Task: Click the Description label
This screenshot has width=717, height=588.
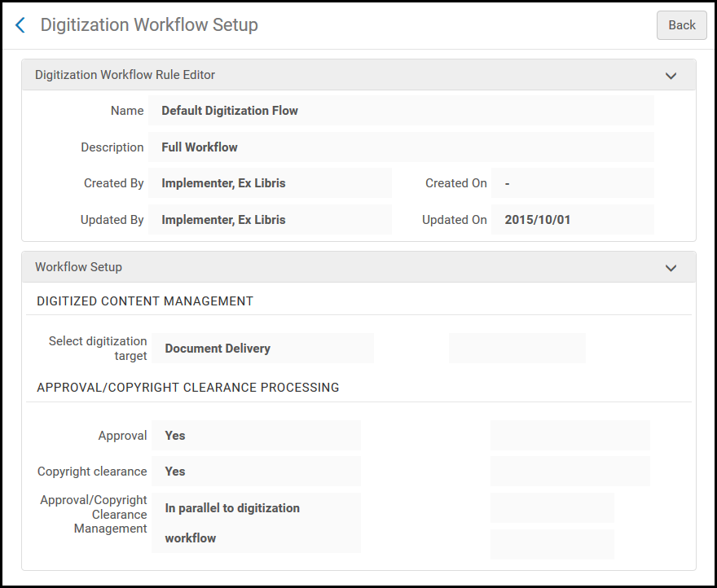Action: click(x=112, y=147)
